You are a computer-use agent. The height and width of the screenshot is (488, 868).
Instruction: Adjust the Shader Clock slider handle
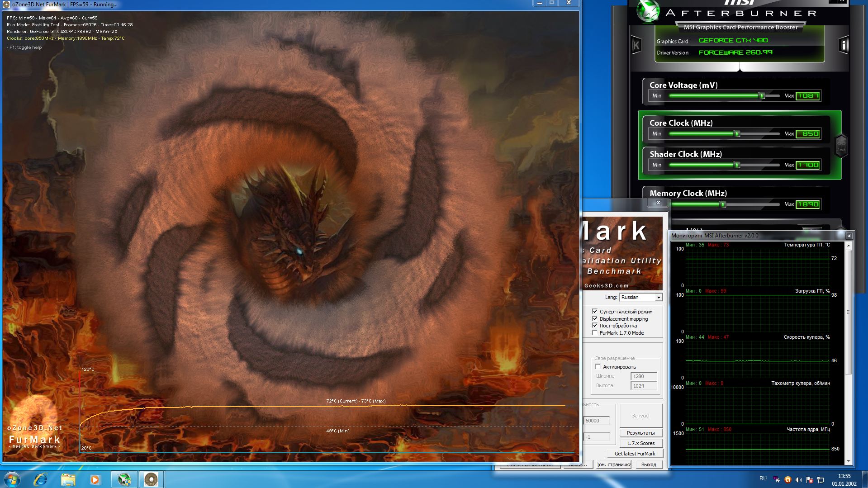(x=737, y=165)
